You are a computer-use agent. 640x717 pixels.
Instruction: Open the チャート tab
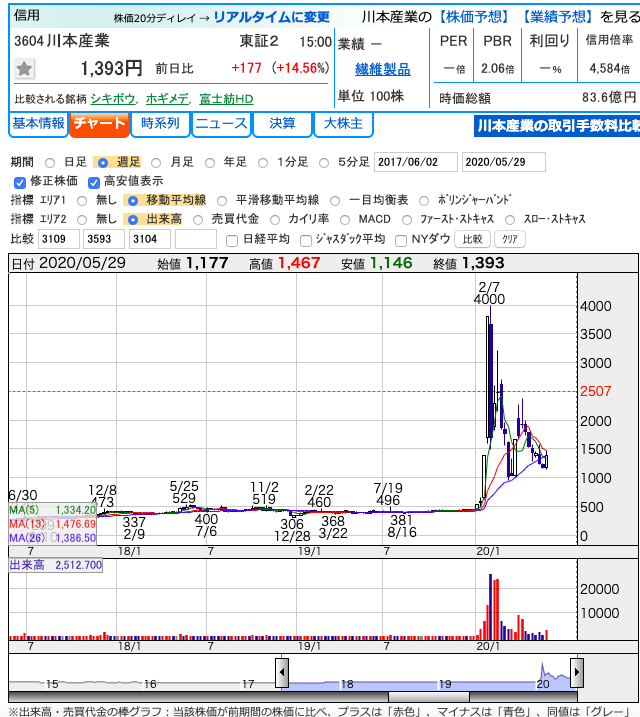pos(100,124)
